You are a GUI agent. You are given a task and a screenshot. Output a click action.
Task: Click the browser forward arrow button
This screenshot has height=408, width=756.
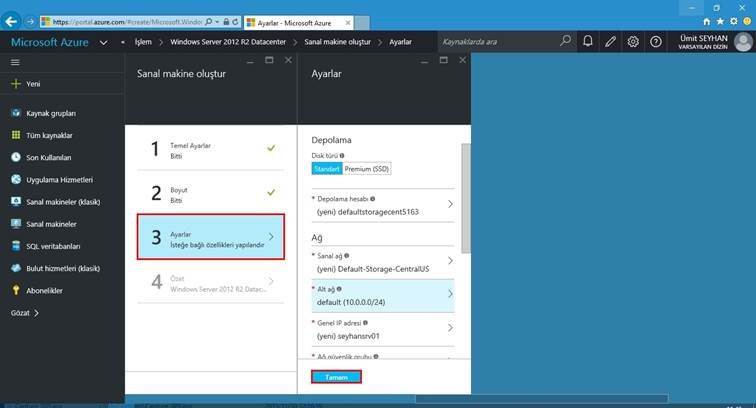point(30,22)
